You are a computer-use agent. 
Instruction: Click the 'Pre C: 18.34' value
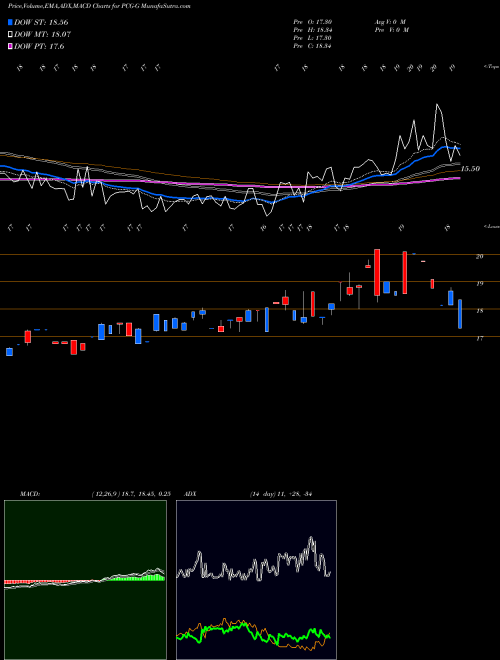pos(312,46)
